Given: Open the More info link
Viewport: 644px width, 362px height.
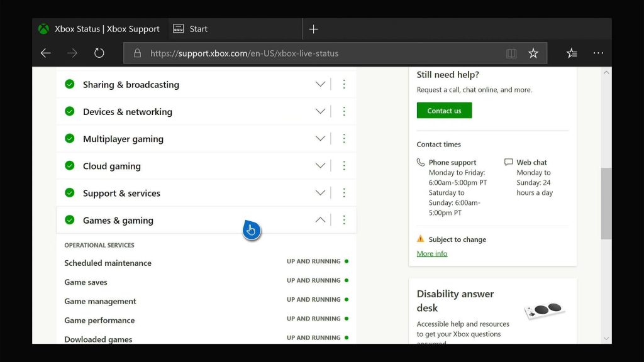Looking at the screenshot, I should [x=432, y=254].
